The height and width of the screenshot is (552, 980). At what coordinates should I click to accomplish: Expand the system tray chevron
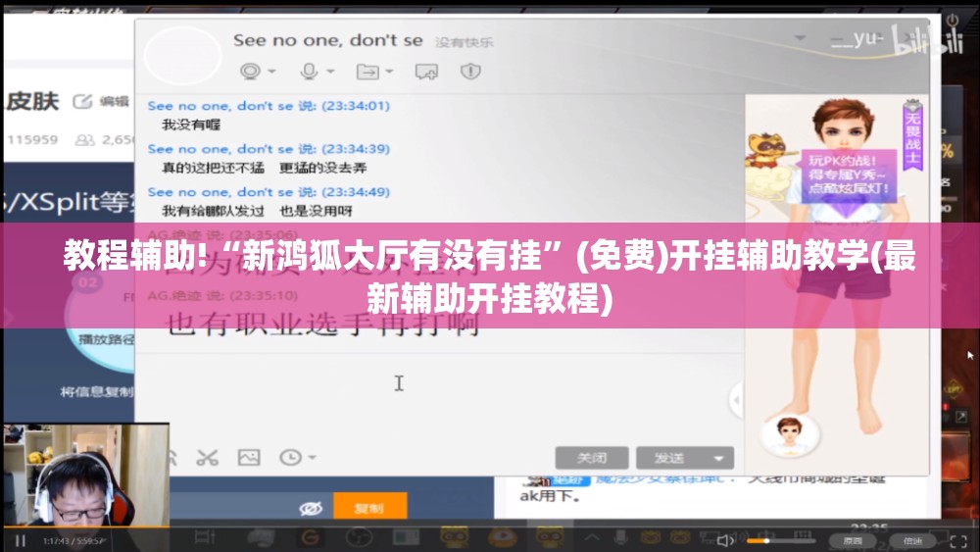(x=592, y=537)
